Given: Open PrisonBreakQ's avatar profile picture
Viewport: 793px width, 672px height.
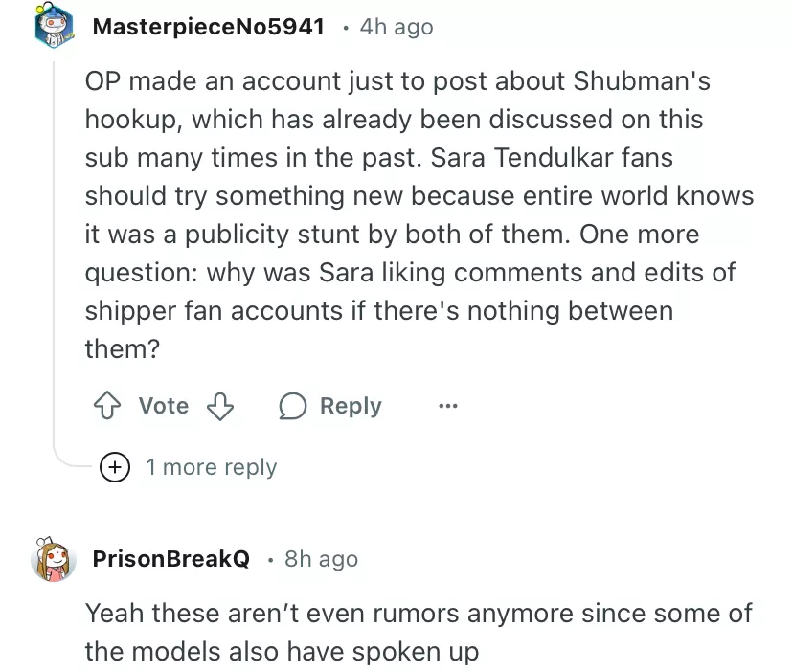Looking at the screenshot, I should point(55,559).
